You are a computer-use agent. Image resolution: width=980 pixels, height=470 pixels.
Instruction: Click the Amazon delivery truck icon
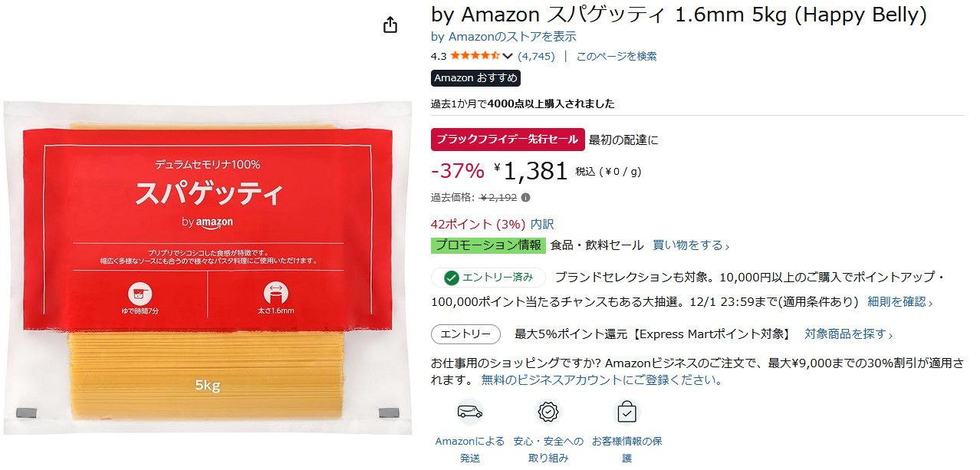[470, 412]
